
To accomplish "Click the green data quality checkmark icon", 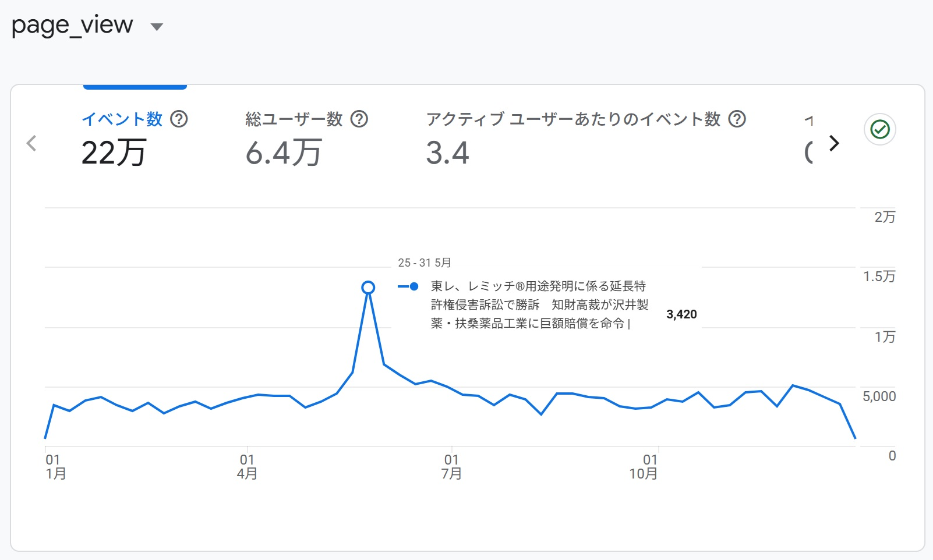I will (x=879, y=129).
